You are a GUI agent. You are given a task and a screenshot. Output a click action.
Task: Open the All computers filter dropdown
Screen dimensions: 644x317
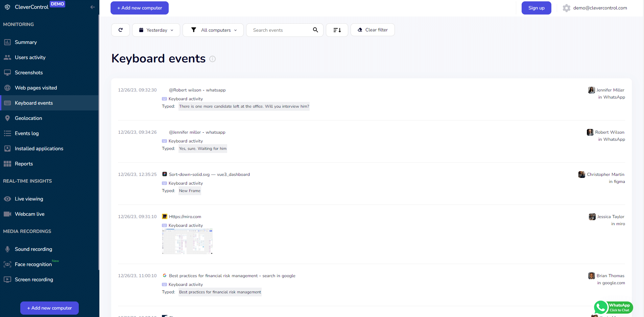213,30
